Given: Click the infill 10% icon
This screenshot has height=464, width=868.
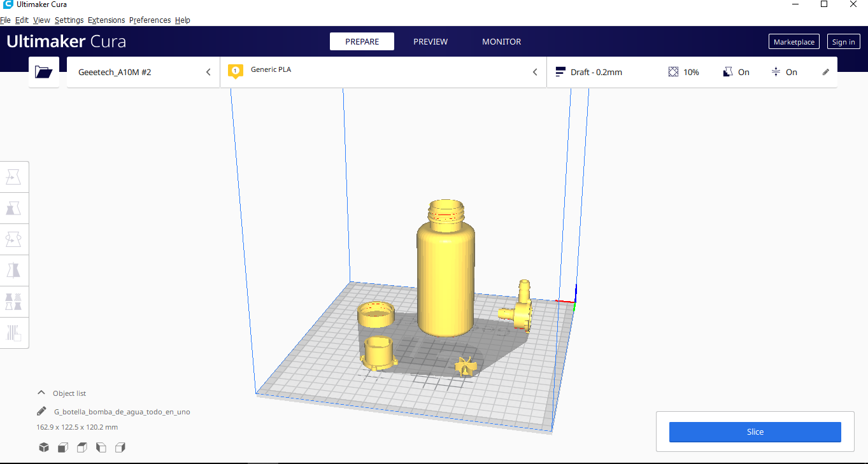Looking at the screenshot, I should (x=673, y=72).
